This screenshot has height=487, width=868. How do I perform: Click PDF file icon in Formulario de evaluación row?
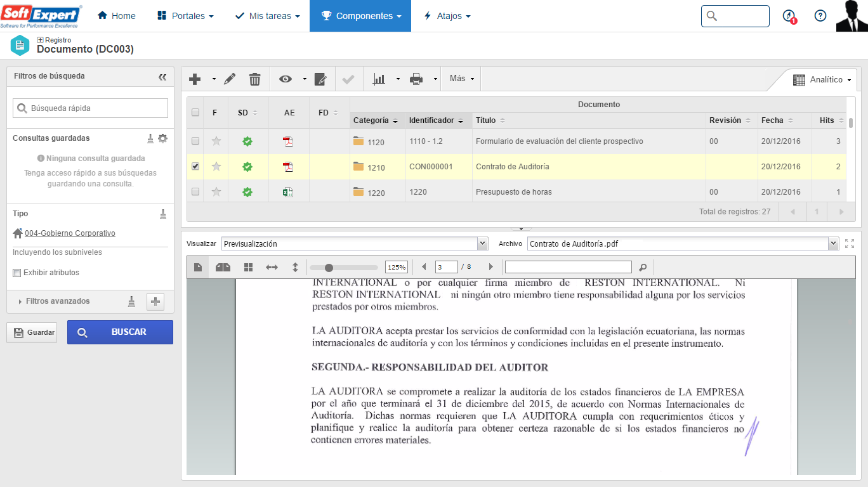coord(288,141)
